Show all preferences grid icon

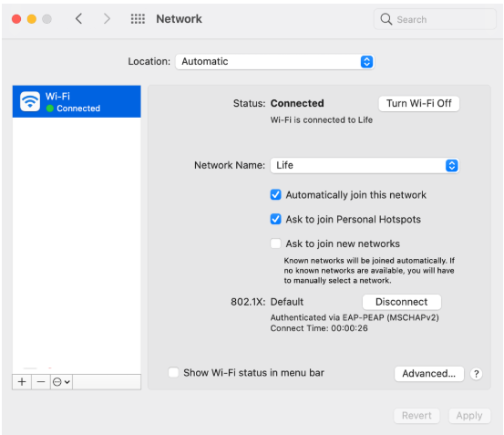pyautogui.click(x=138, y=18)
